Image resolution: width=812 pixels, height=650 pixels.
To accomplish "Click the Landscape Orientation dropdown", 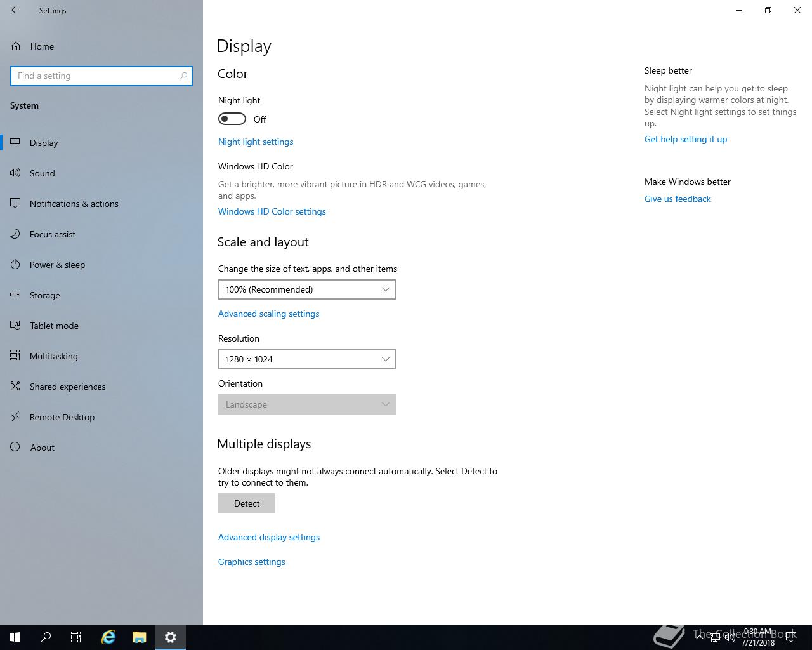I will coord(307,404).
